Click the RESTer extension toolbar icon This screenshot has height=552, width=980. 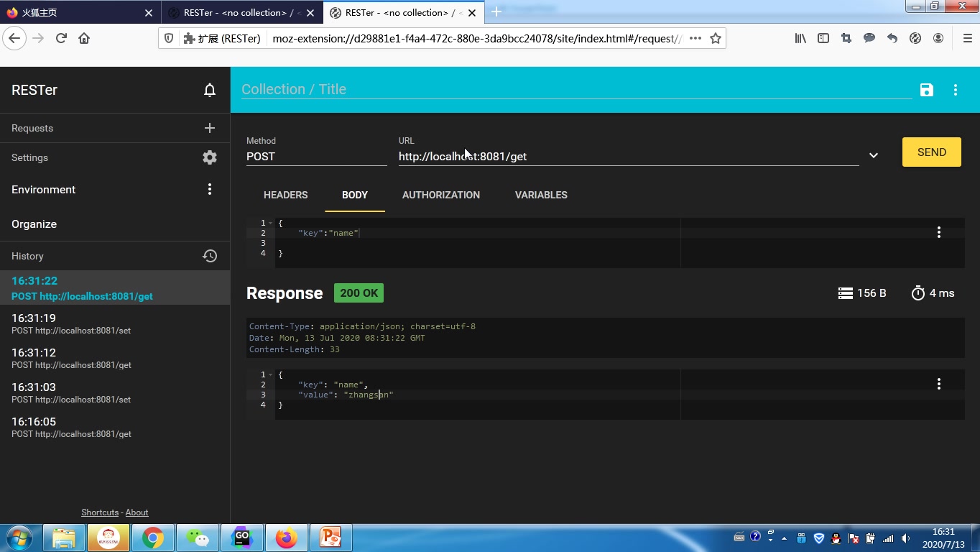(x=915, y=38)
